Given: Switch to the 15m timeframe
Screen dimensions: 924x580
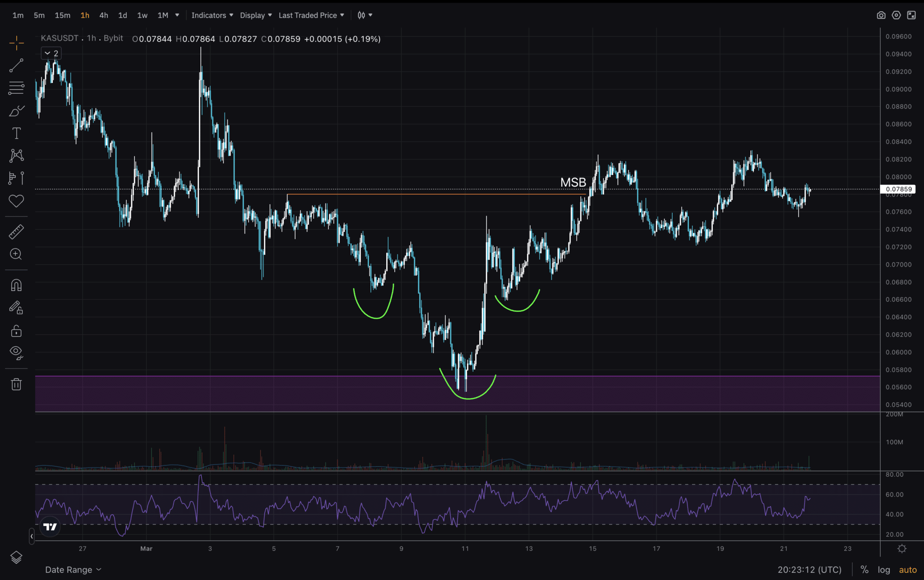Looking at the screenshot, I should coord(63,15).
